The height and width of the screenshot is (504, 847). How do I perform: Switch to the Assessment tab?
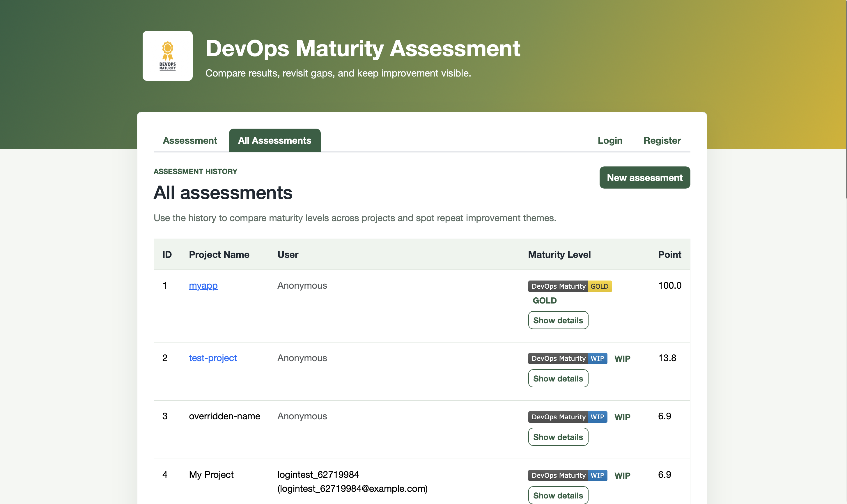190,140
